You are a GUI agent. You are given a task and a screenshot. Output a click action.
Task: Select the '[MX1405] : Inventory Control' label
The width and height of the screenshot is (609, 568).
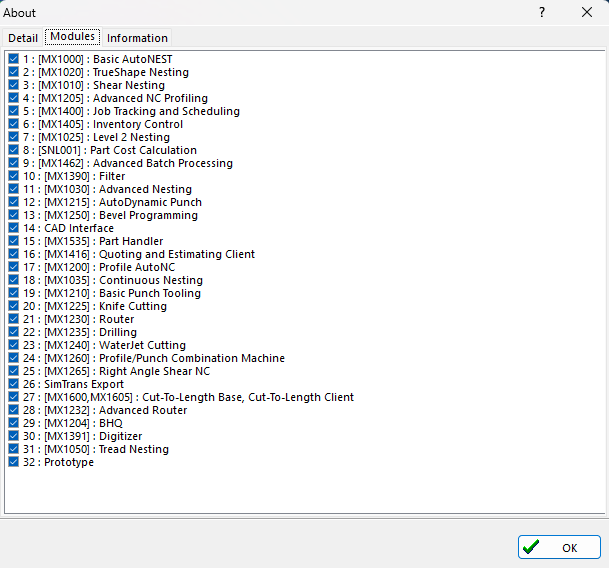pos(110,124)
